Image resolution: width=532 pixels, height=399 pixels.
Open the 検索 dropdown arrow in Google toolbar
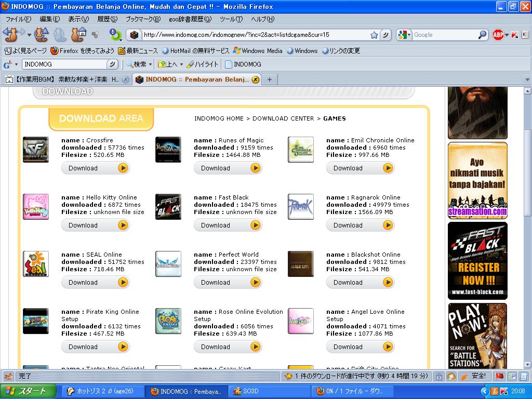pos(150,64)
